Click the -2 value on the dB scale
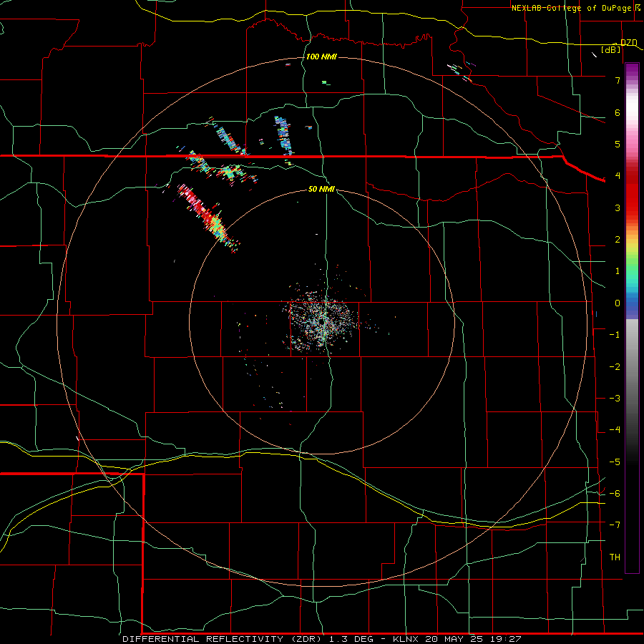644x644 pixels. point(615,367)
